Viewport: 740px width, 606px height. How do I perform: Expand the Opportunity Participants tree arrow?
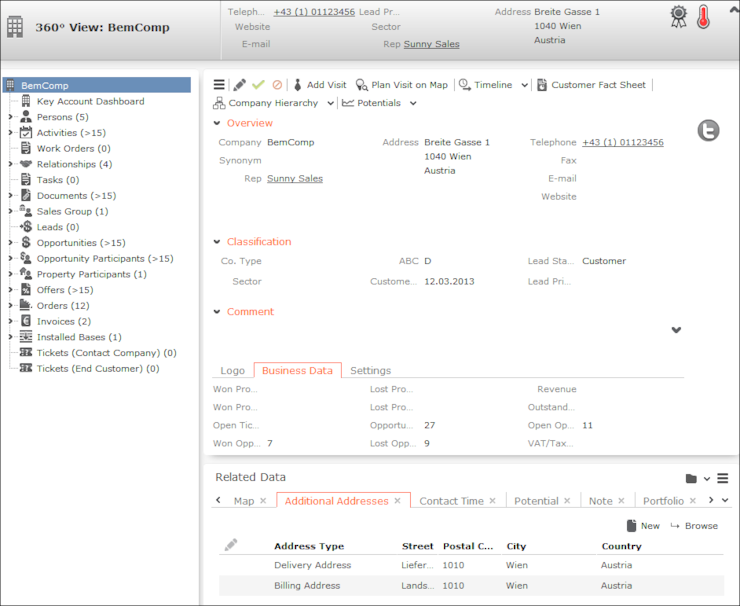pyautogui.click(x=10, y=258)
